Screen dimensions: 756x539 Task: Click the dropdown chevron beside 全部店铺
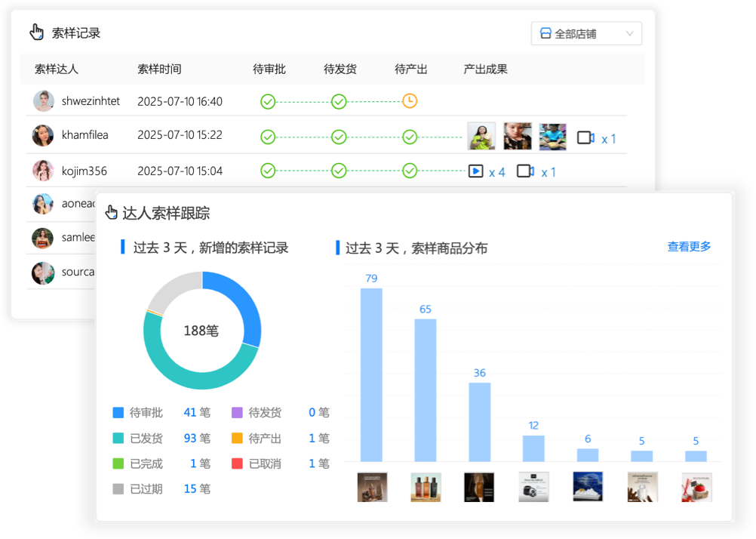tap(629, 34)
